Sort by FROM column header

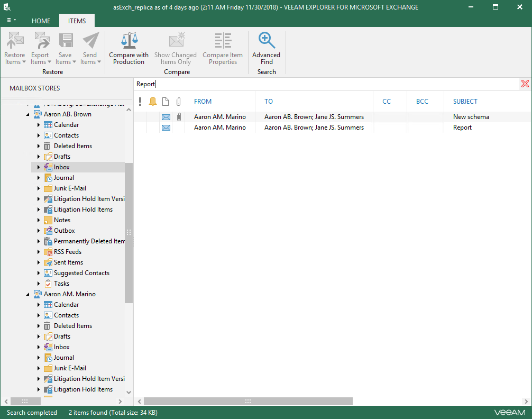(x=203, y=101)
